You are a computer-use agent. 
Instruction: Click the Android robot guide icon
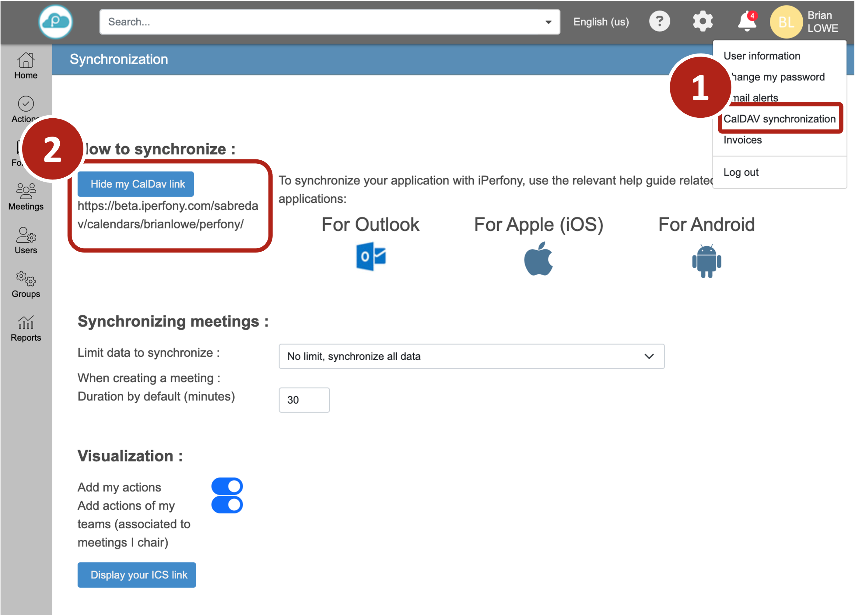(x=706, y=261)
